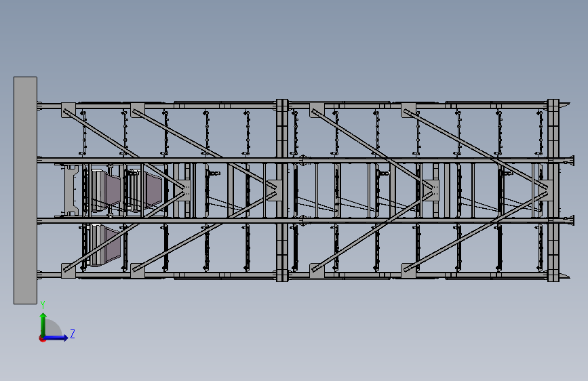Select the large gray end plate on frame's left

point(26,190)
